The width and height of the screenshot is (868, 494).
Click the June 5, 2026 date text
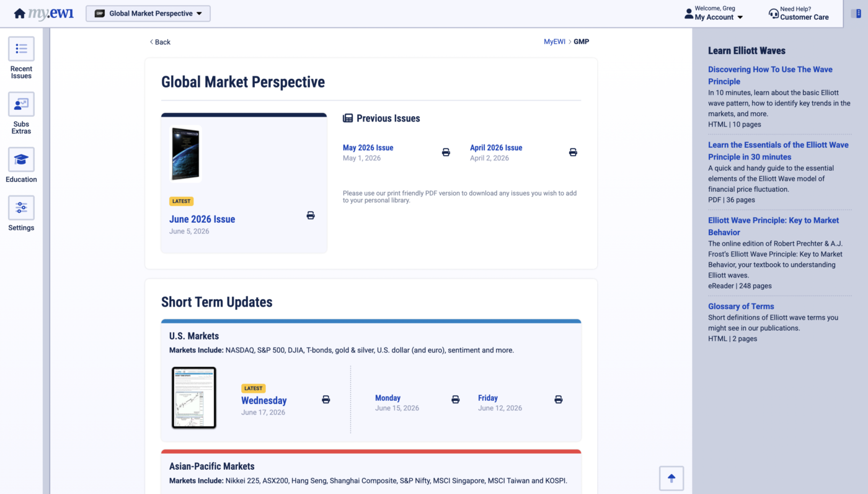click(x=189, y=231)
